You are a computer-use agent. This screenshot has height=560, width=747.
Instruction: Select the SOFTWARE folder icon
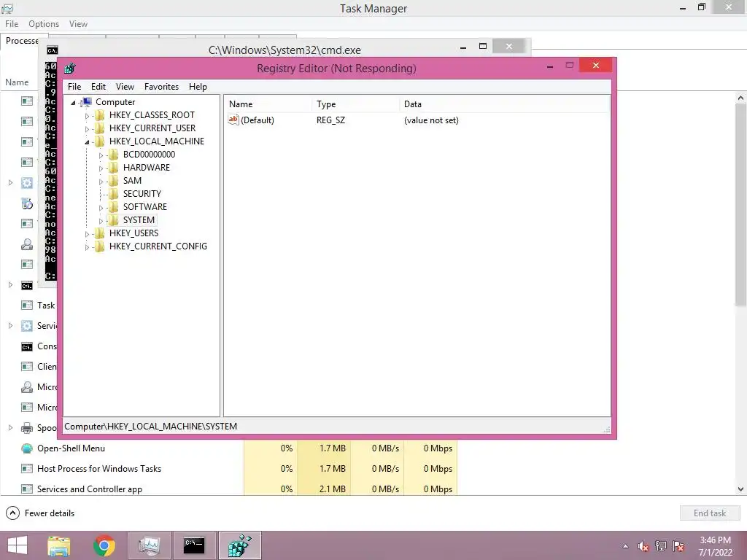pos(113,206)
